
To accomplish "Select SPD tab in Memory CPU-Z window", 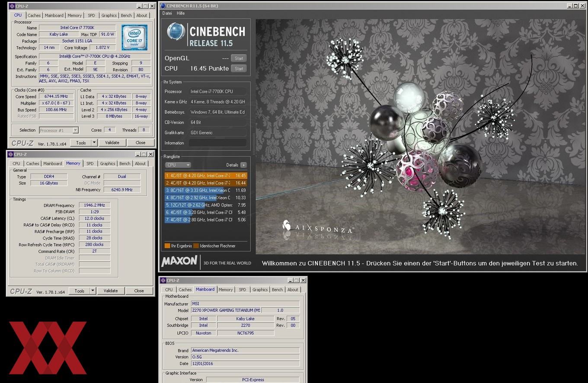I will click(x=90, y=164).
